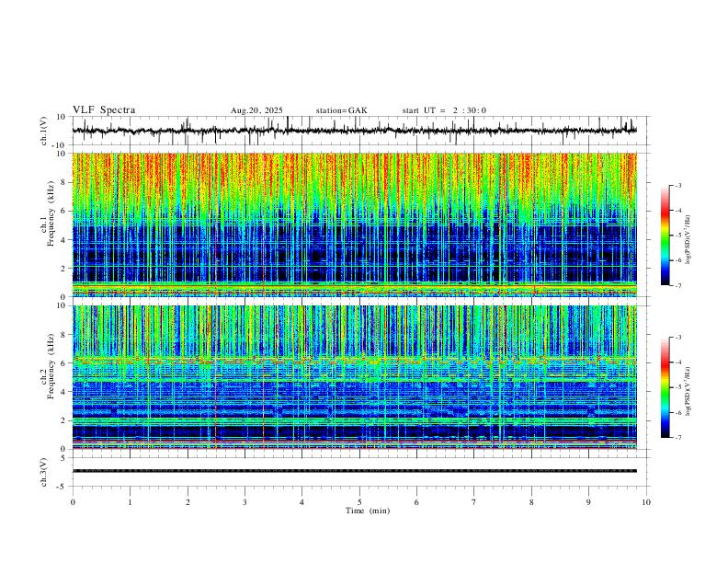Click the '-7' value on ch.2 colorbar
728x563 pixels.
678,437
